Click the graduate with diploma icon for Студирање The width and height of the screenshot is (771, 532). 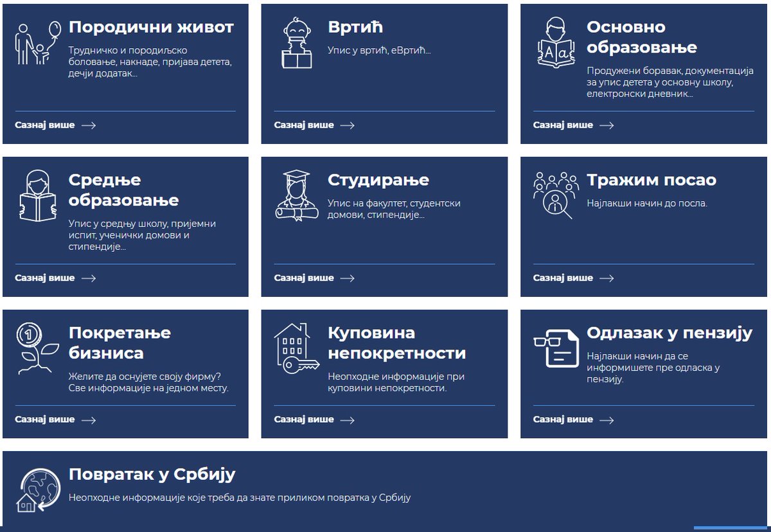pos(297,195)
